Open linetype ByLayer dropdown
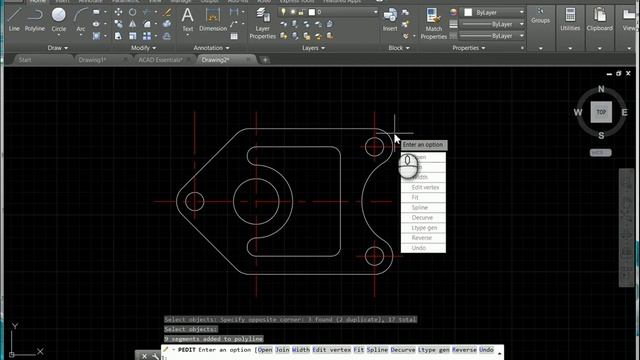This screenshot has height=360, width=640. tap(521, 36)
